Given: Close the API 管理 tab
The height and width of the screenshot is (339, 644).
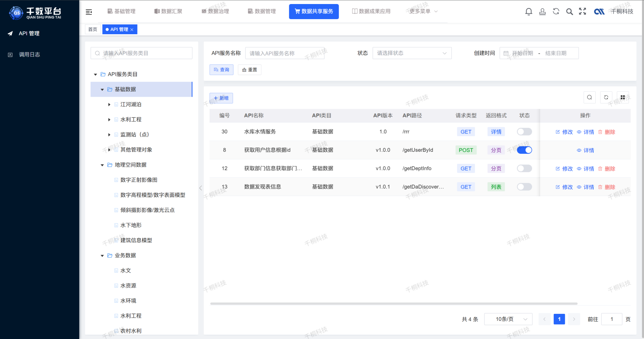Looking at the screenshot, I should pos(132,30).
